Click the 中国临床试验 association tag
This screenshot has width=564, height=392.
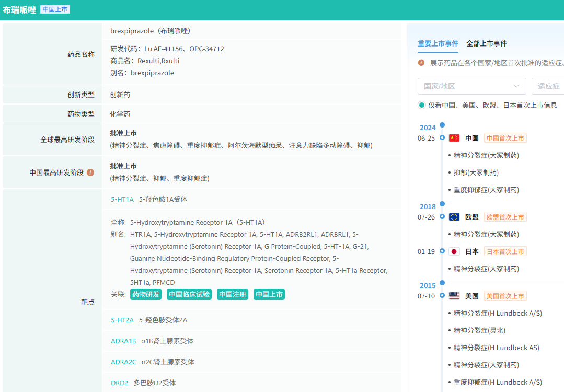[189, 294]
